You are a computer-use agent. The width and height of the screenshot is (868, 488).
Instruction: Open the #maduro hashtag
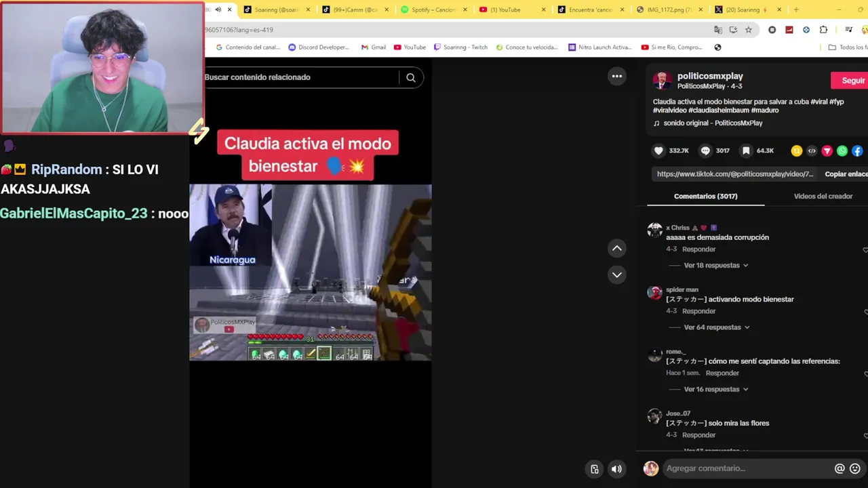tap(765, 110)
